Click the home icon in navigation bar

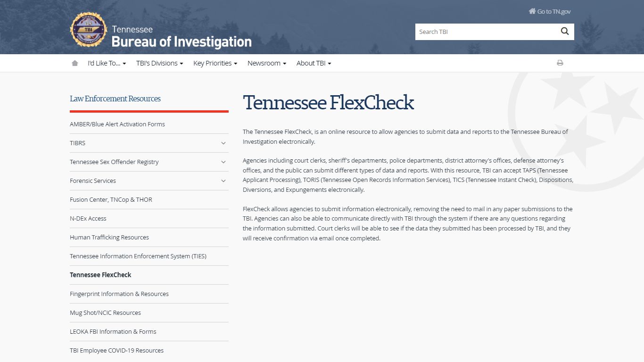tap(74, 63)
